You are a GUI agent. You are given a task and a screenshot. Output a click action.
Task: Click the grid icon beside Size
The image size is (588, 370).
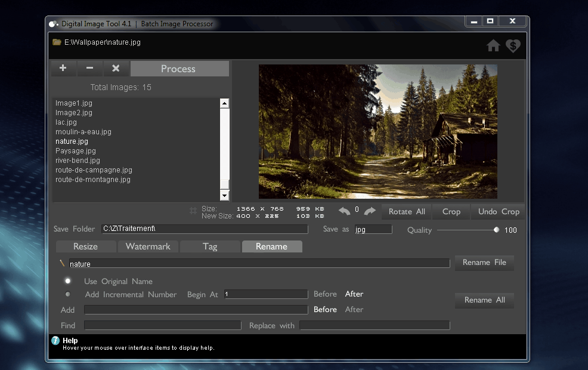[193, 211]
